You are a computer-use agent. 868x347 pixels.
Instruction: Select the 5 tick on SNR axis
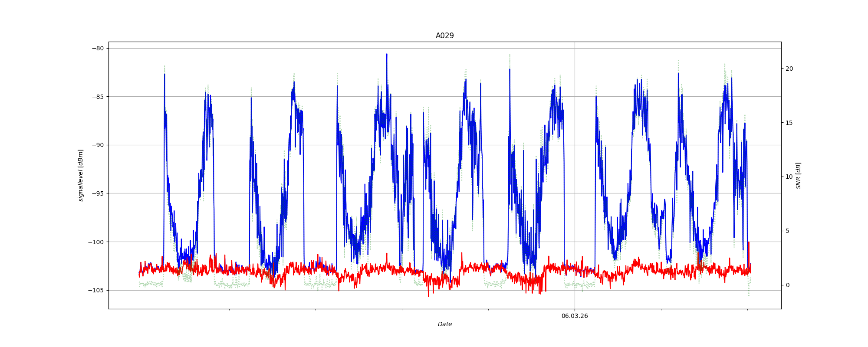click(787, 231)
